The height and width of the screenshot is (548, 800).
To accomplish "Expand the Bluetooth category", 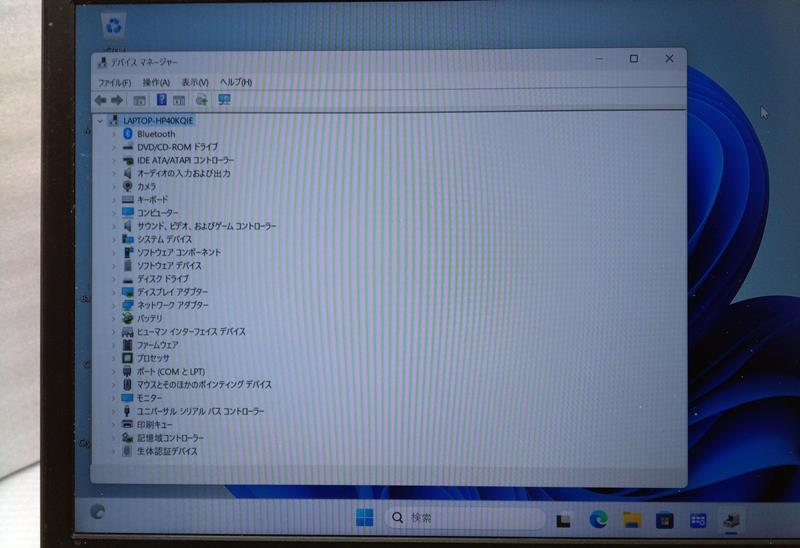I will coord(114,134).
